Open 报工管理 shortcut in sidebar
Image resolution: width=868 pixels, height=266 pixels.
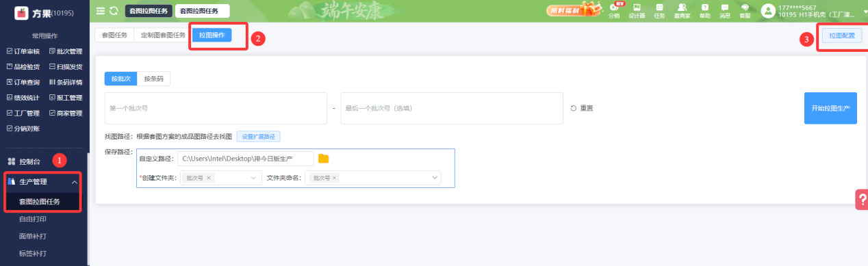coord(66,98)
